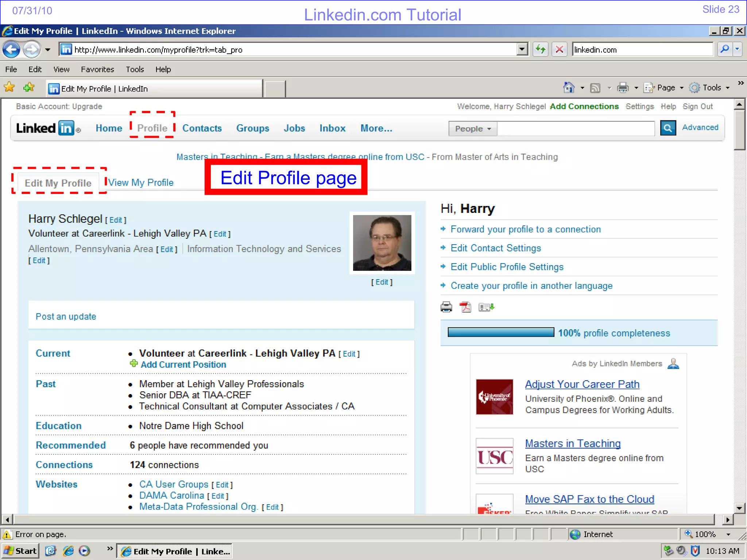Click the profile completeness progress bar

(501, 332)
